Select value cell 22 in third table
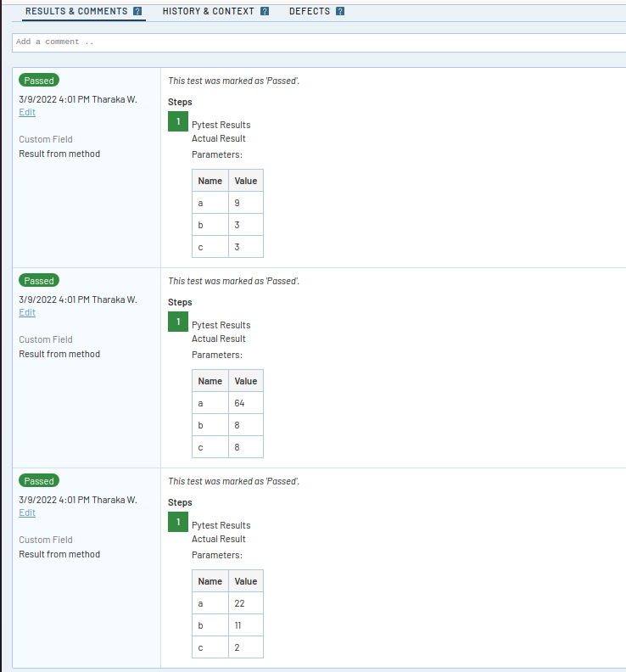This screenshot has height=672, width=626. click(245, 603)
